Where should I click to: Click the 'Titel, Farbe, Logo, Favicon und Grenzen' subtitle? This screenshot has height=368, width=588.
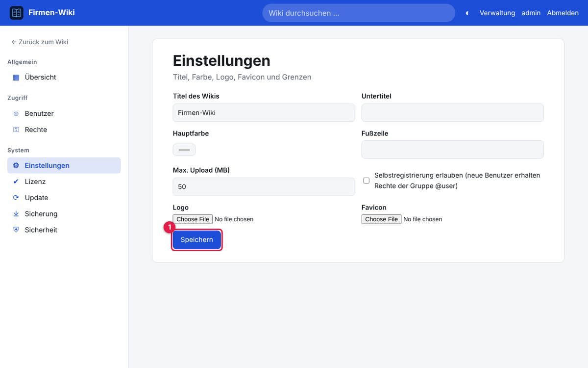[x=242, y=78]
